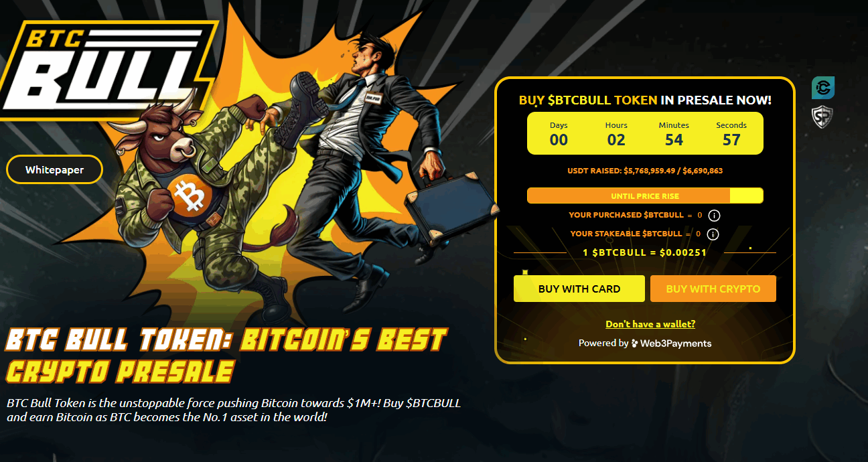
Task: Click info icon beside purchased $BTCBULL
Action: 714,216
